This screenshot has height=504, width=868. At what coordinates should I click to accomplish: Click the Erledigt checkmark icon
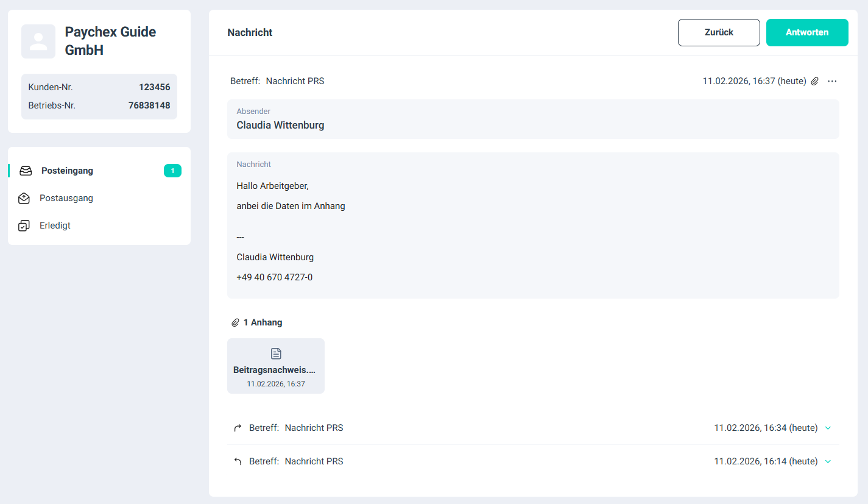tap(24, 225)
